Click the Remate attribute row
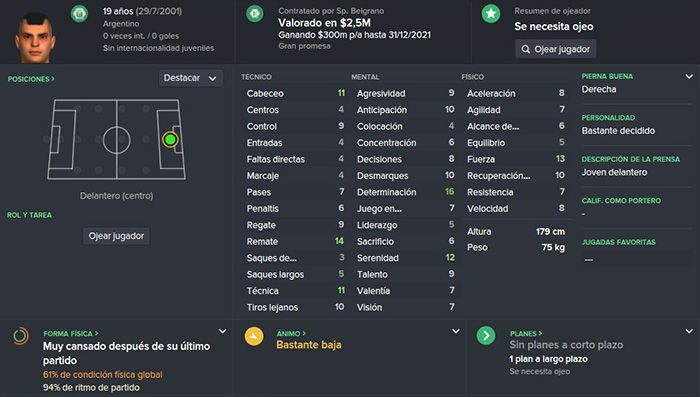The image size is (700, 397). [x=295, y=242]
